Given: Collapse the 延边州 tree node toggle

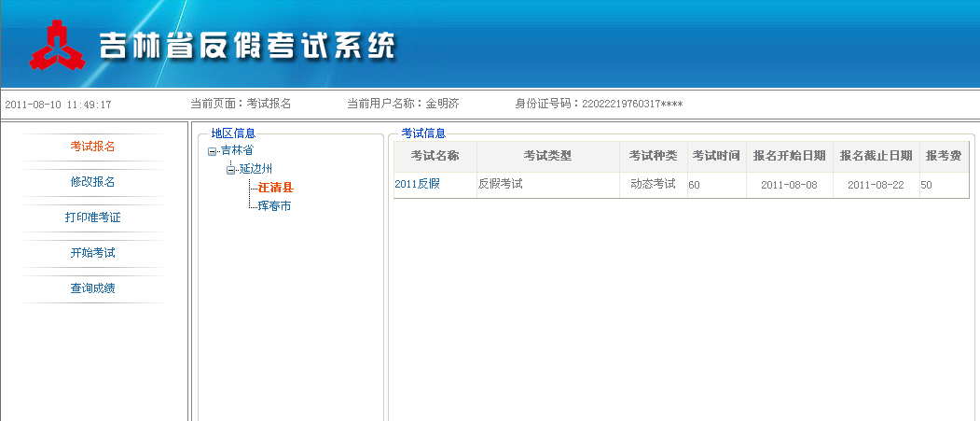Looking at the screenshot, I should pos(230,170).
